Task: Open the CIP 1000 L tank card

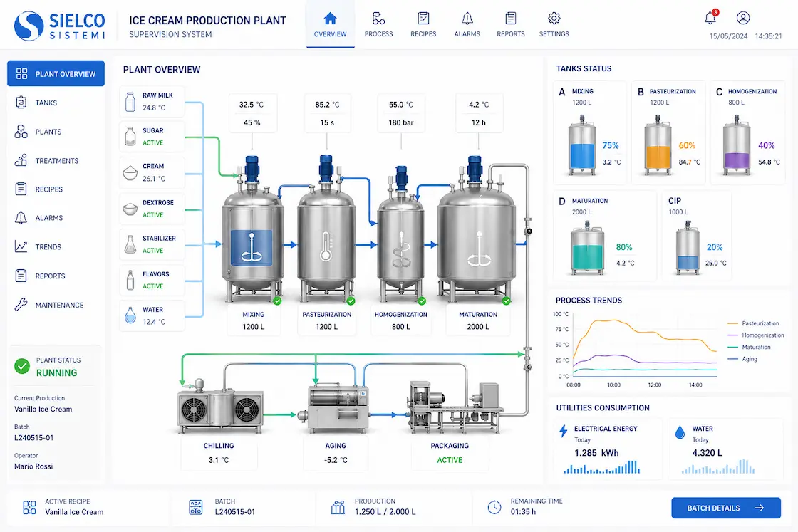Action: 697,236
